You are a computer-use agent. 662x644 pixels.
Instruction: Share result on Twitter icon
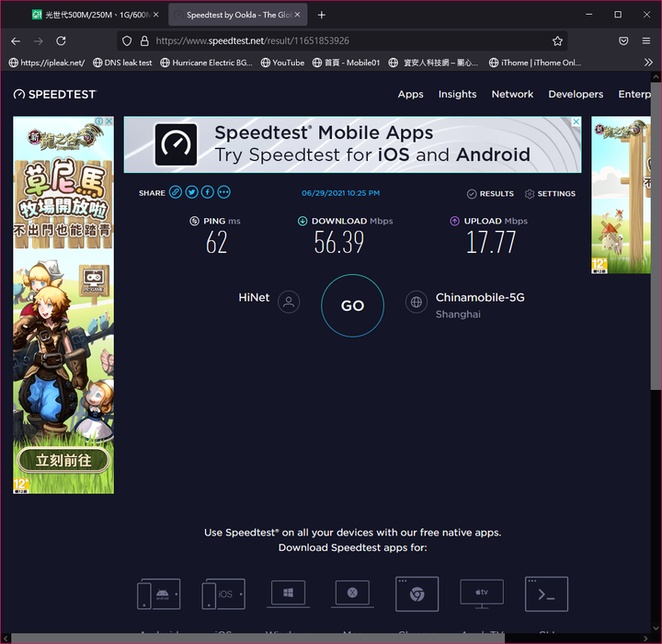pyautogui.click(x=191, y=192)
